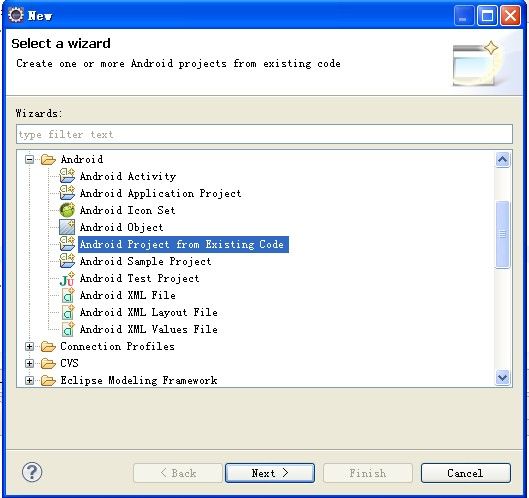
Task: Click the Next button
Action: pos(270,473)
